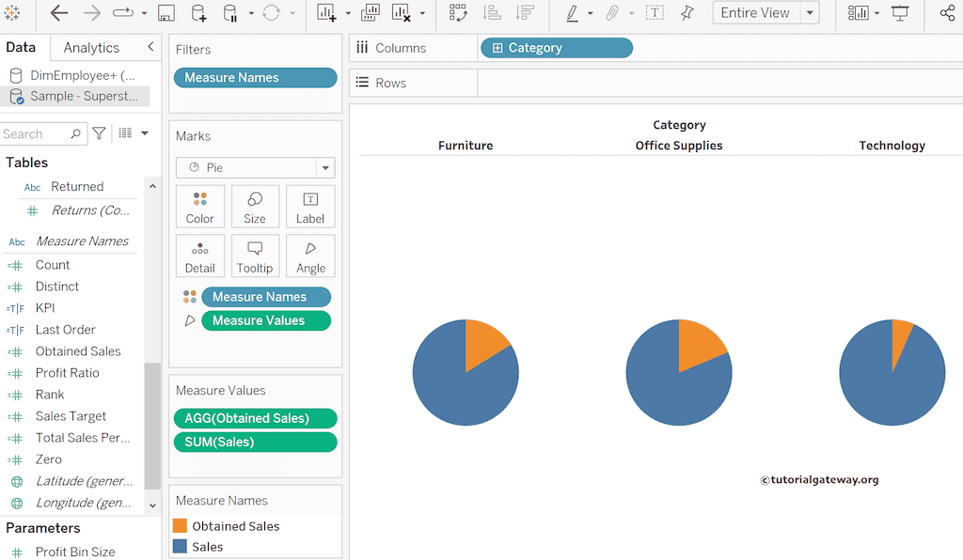Expand the New Worksheet dropdown arrow
This screenshot has width=963, height=560.
(x=348, y=13)
